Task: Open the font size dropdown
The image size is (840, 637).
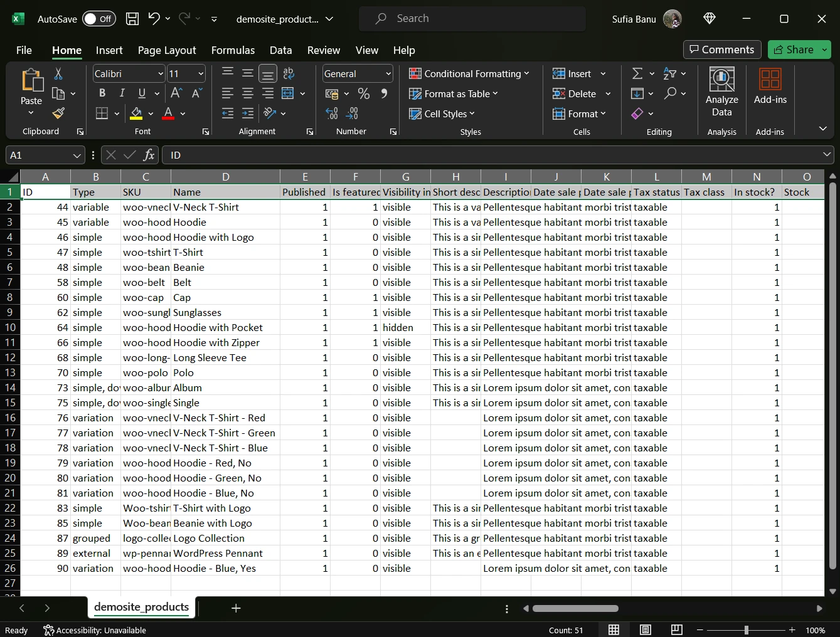Action: pyautogui.click(x=201, y=74)
